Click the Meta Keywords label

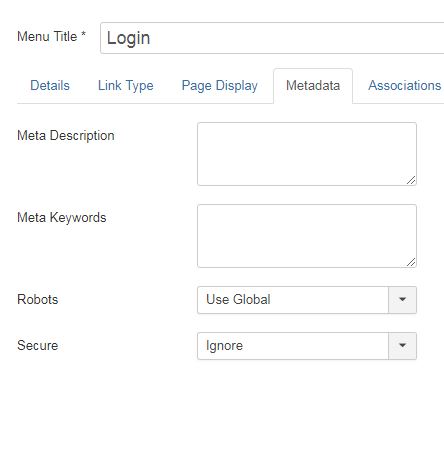coord(62,218)
